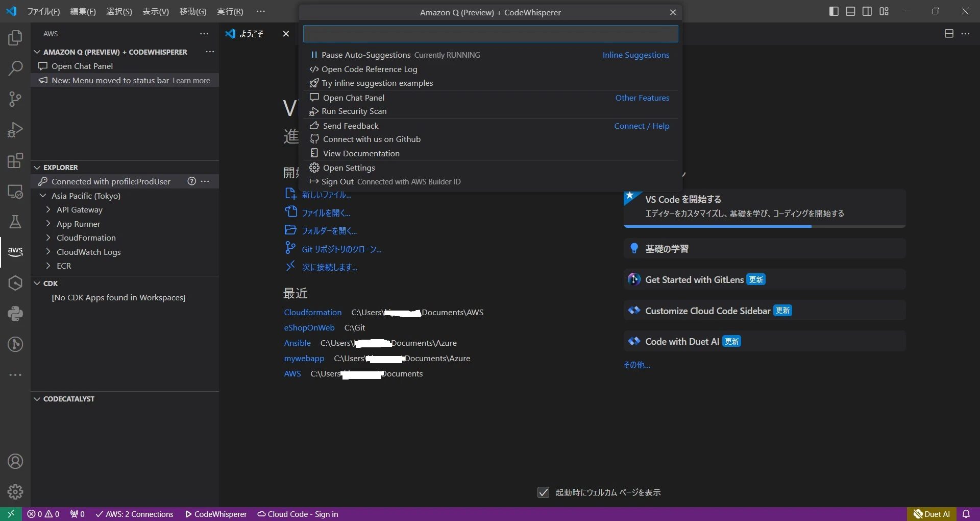Open the ファイル(F) menu
The image size is (980, 521).
43,11
